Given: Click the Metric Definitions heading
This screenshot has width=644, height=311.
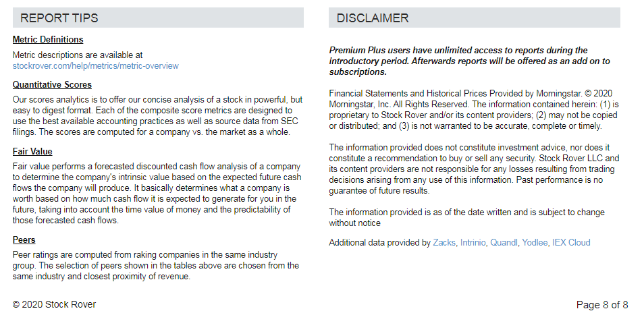Looking at the screenshot, I should tap(48, 39).
